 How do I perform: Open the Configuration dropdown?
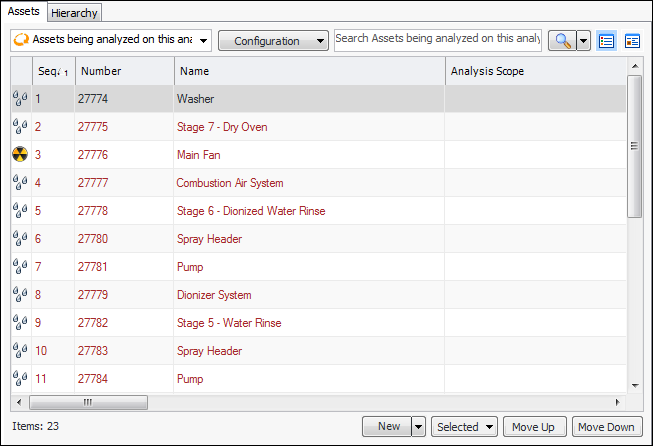(x=273, y=41)
